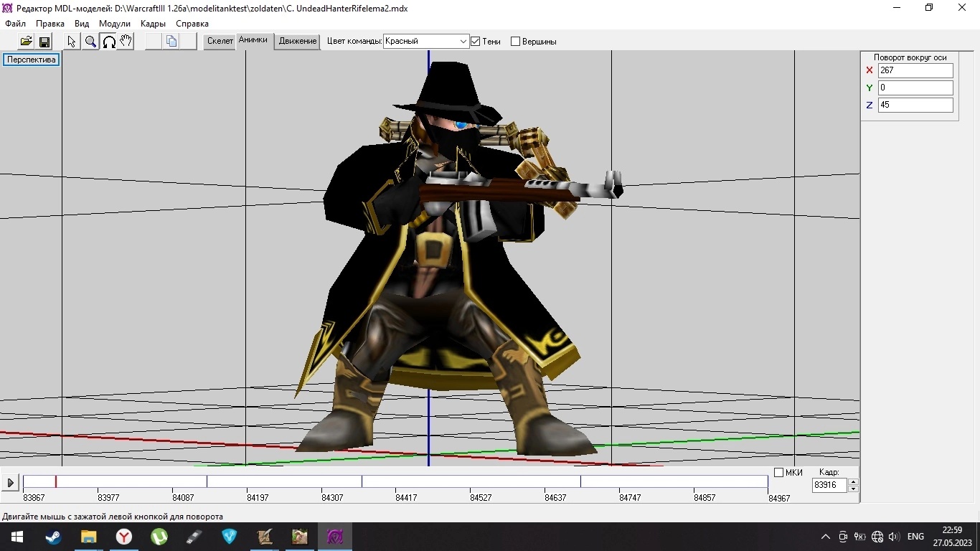This screenshot has height=551, width=980.
Task: Select the magnifier zoom tool
Action: point(90,42)
